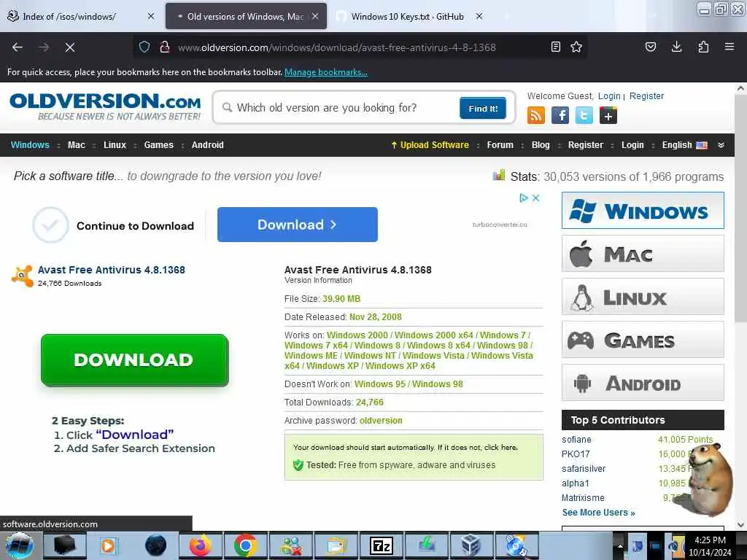Viewport: 747px width, 560px height.
Task: Open the RSS feed icon
Action: 536,115
